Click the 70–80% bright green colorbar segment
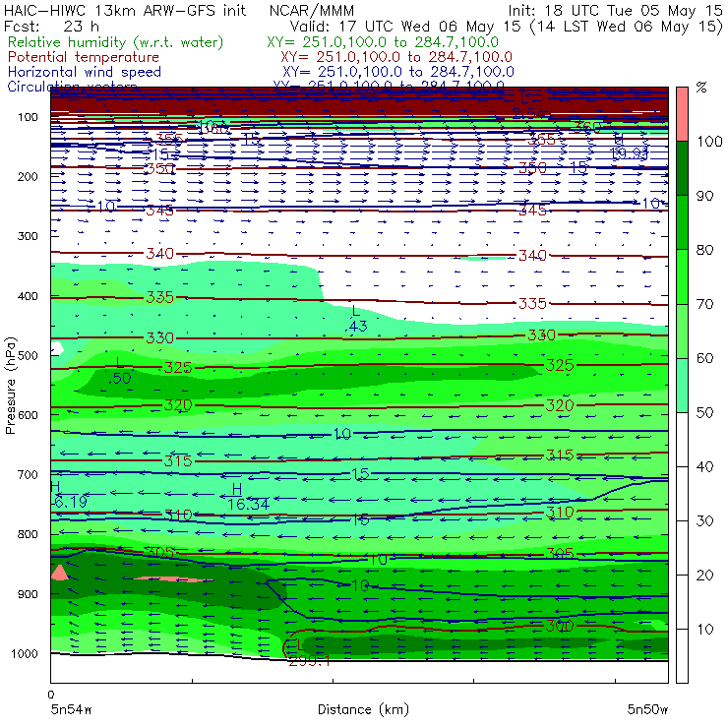Image resolution: width=728 pixels, height=728 pixels. point(682,276)
